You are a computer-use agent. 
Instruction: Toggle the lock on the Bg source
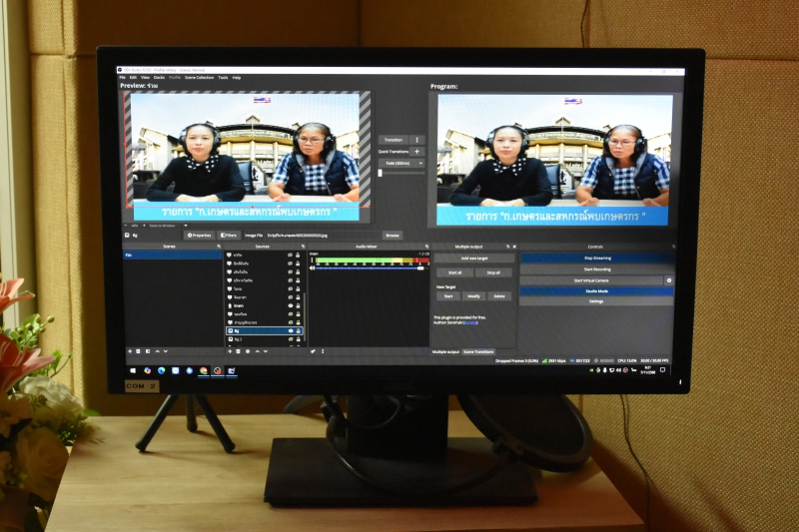[x=298, y=330]
